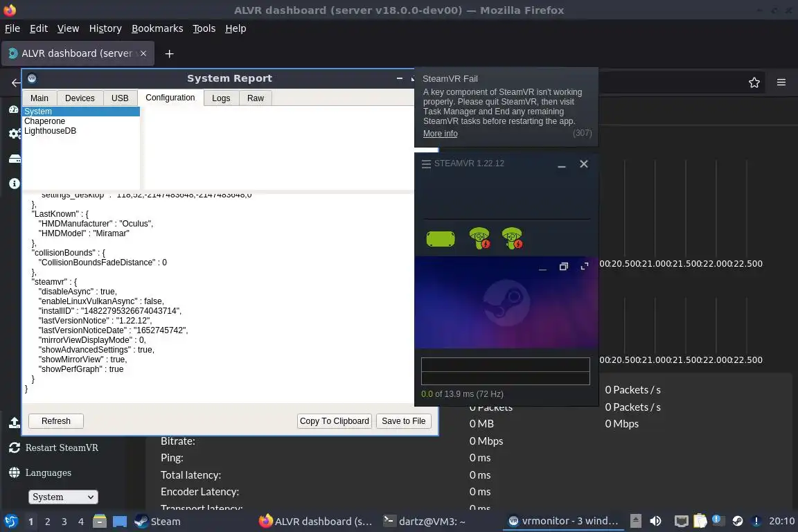Minimize the SteamVR mirror view
Viewport: 798px width, 532px height.
542,267
